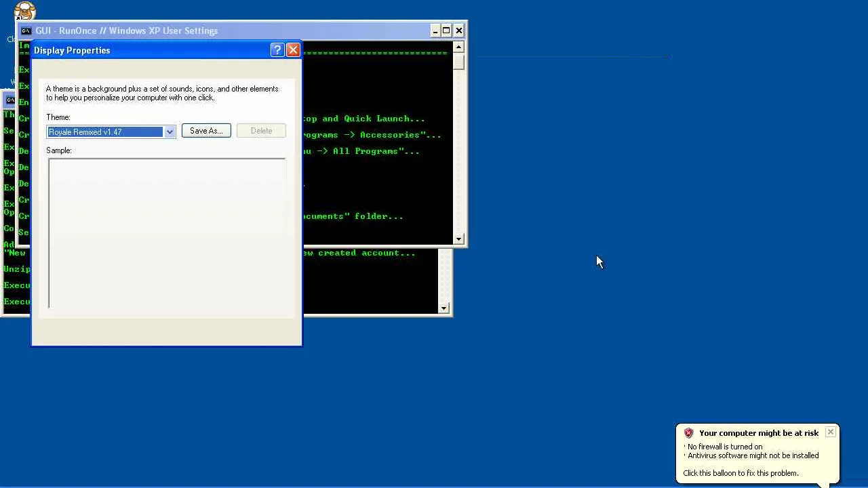The image size is (868, 488).
Task: Click the console icon of the rear command window
Action: pos(10,100)
